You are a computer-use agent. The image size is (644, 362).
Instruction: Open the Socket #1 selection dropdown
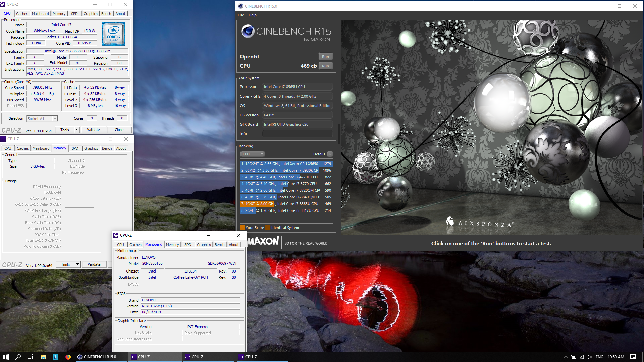coord(42,119)
